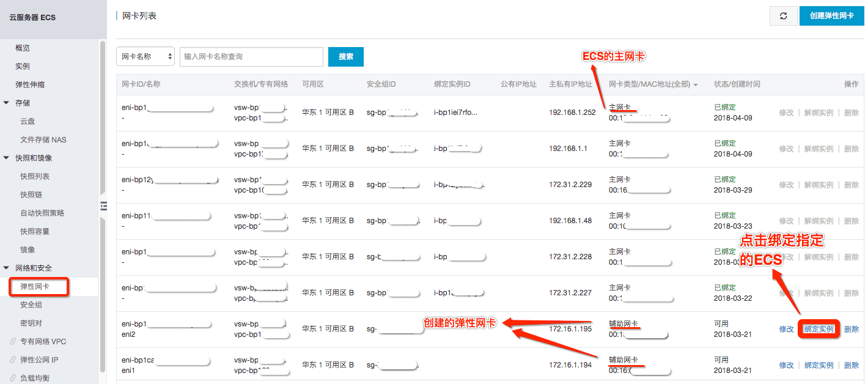Screen dimensions: 868x384
Task: Open 弹性伸缩 in the sidebar
Action: [x=30, y=85]
